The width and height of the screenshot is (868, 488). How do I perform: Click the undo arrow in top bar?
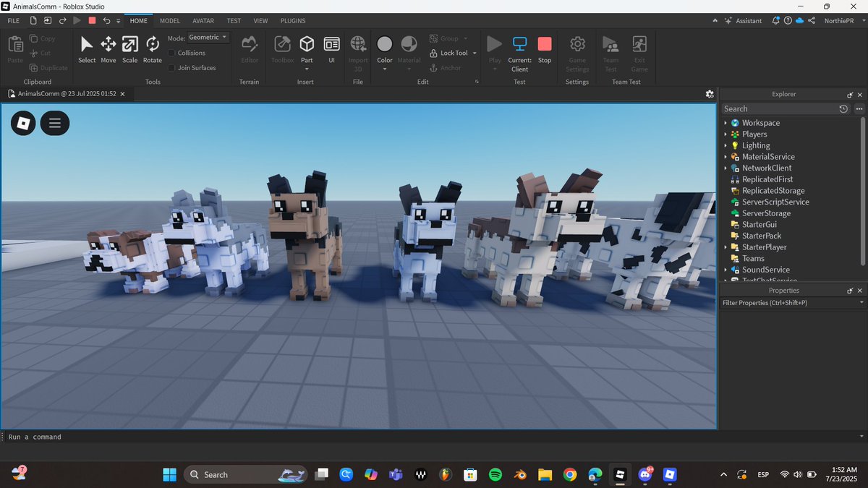coord(106,21)
